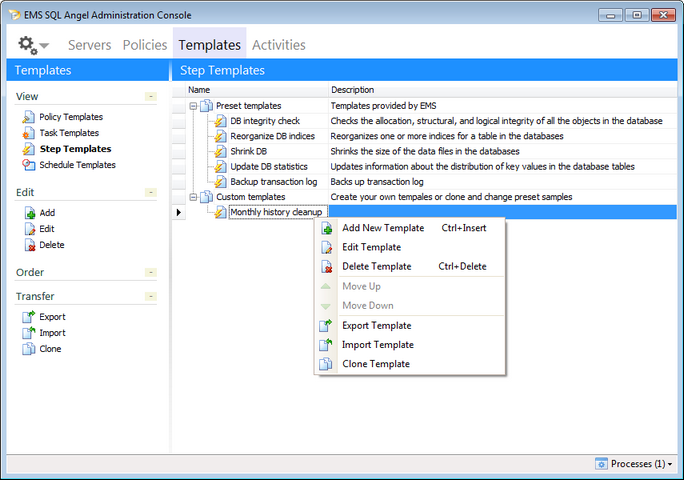This screenshot has height=480, width=684.
Task: Click DB integrity check step icon
Action: pos(221,121)
